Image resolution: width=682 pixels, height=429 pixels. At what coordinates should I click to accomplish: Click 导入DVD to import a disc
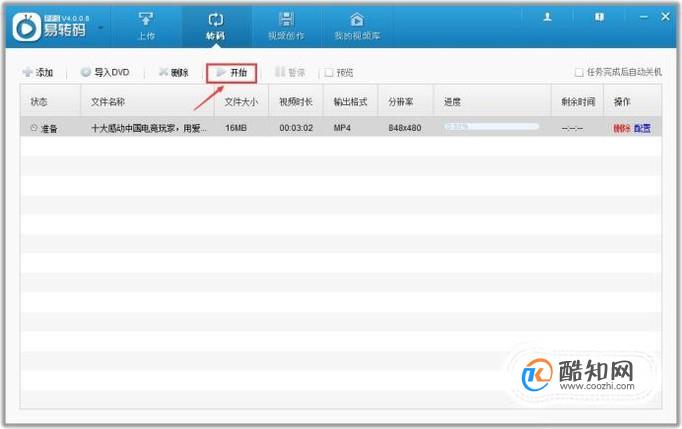105,72
